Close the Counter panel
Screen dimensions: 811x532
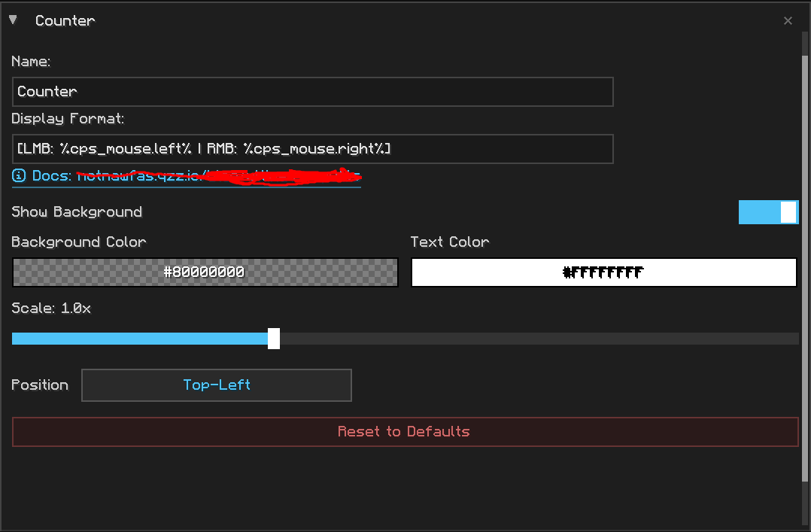point(788,21)
